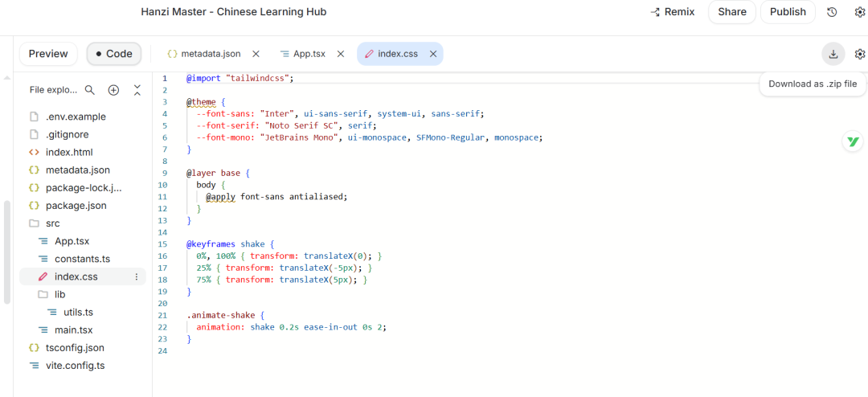Open vite.config.ts file

tap(76, 366)
